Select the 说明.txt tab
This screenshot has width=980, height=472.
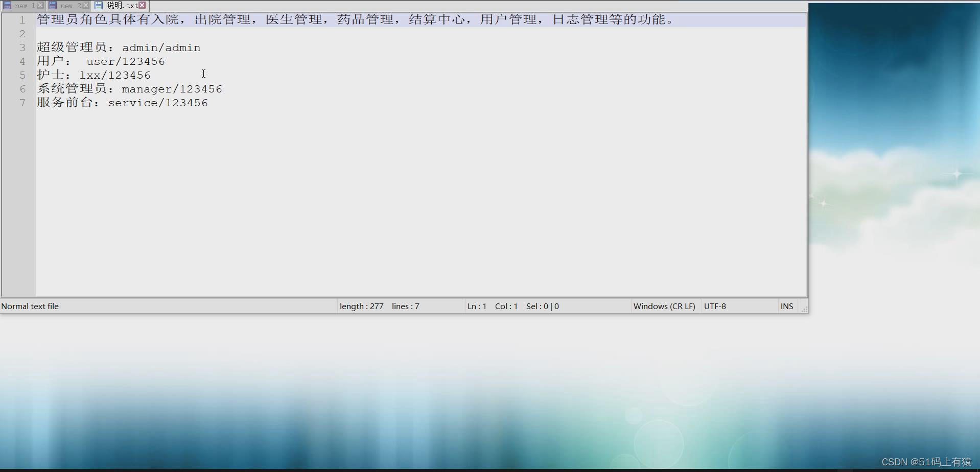121,6
